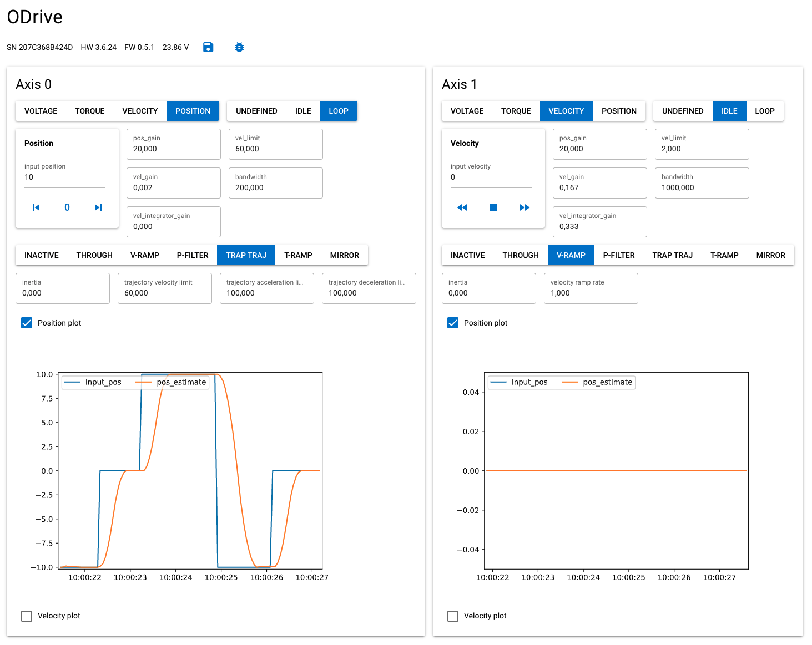Select THROUGH input mode for Axis 0

click(94, 255)
